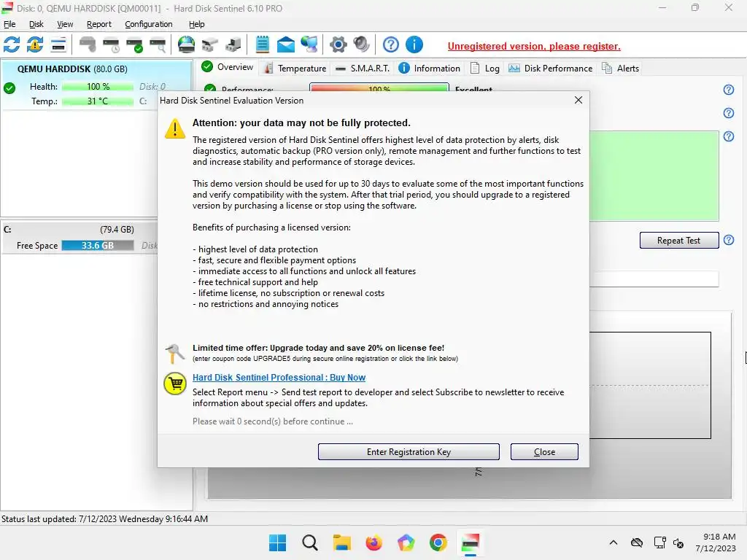Click the globe and monitor network icon
This screenshot has height=560, width=747.
309,44
